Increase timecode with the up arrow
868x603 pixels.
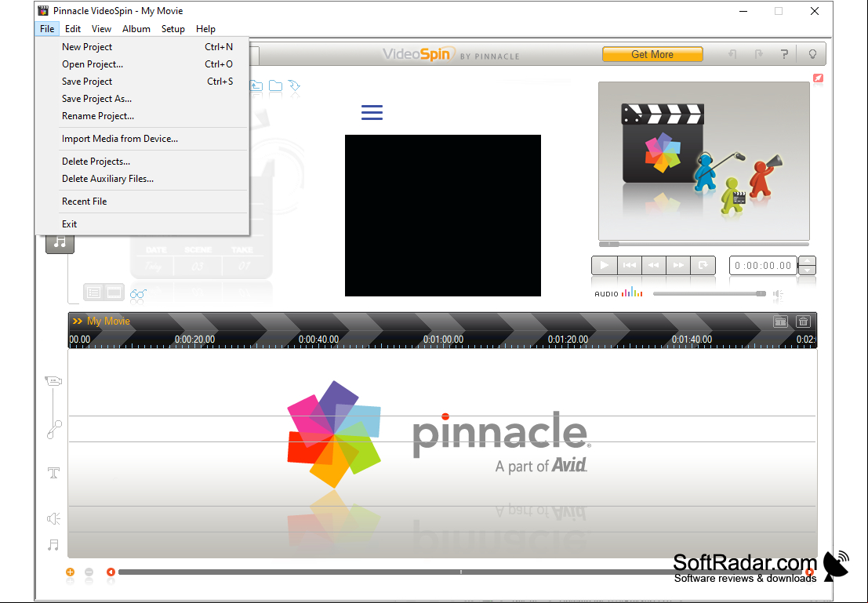click(x=807, y=261)
